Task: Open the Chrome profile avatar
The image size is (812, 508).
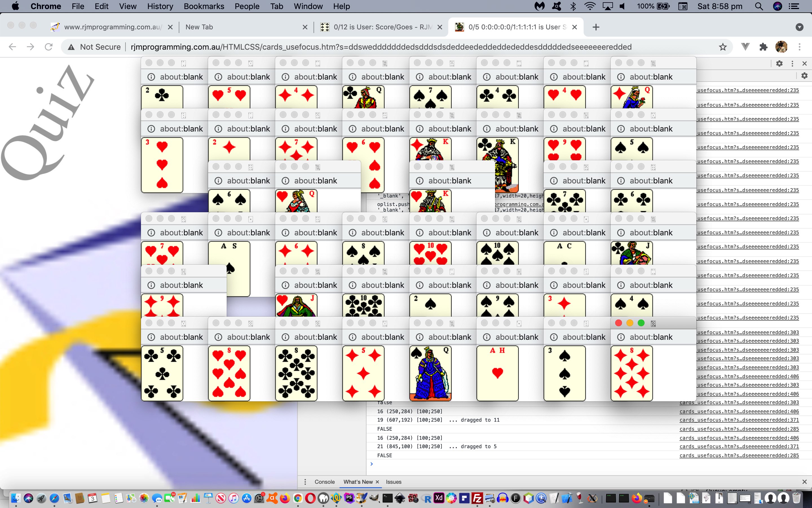Action: tap(782, 47)
